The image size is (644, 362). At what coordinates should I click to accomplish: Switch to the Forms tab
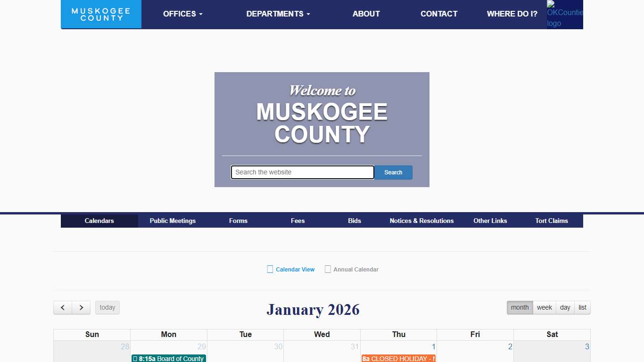click(x=238, y=221)
